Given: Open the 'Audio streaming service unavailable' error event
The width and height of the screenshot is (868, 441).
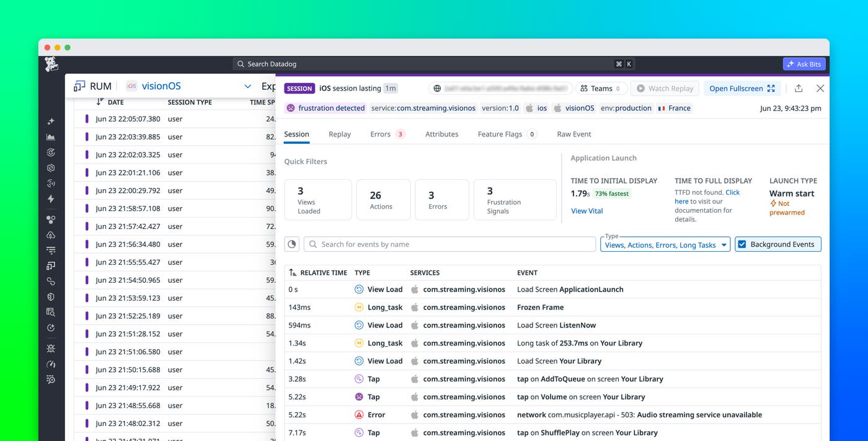Looking at the screenshot, I should tap(552, 415).
